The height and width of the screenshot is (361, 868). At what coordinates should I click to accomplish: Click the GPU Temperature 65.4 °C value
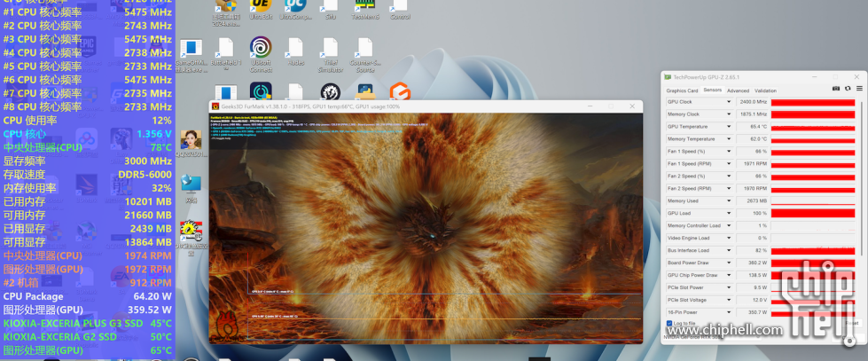[753, 127]
